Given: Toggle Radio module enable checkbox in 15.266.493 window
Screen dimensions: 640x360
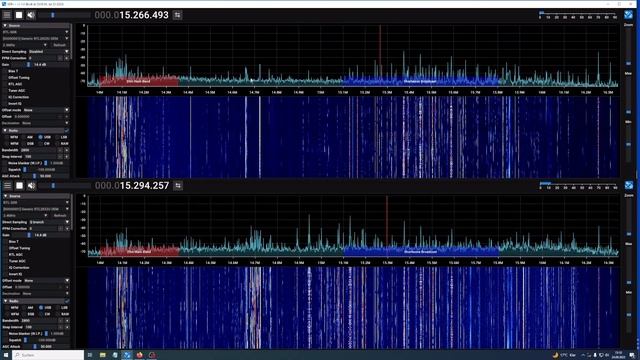Looking at the screenshot, I should (x=67, y=131).
